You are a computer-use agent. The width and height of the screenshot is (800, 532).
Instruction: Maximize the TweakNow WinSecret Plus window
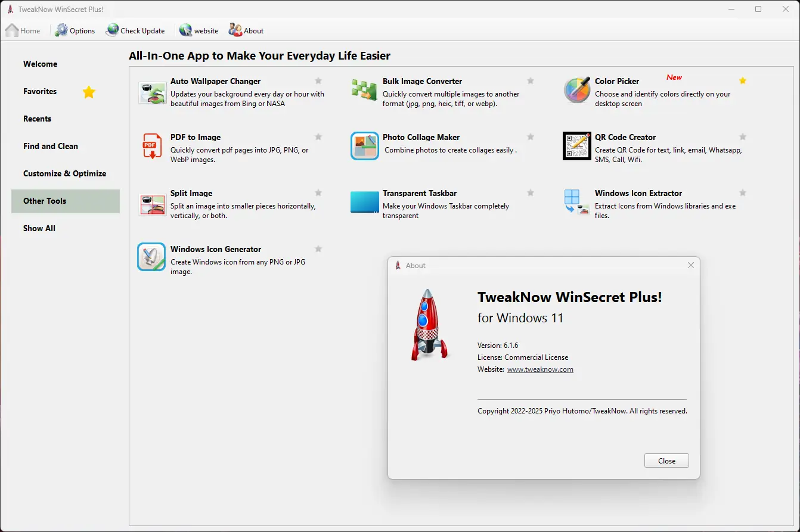(x=758, y=9)
